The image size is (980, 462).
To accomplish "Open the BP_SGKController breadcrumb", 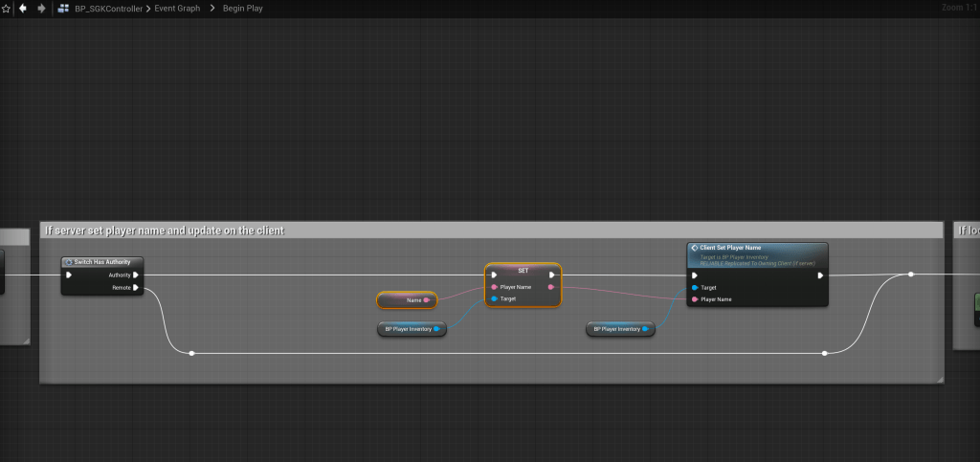I will 108,9.
